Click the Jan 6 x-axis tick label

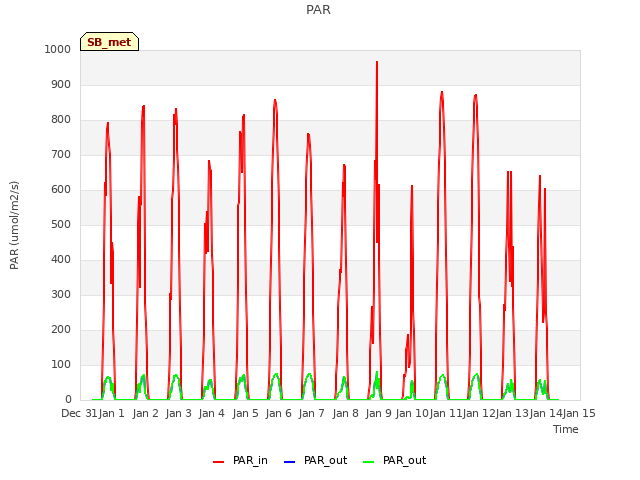tap(278, 413)
